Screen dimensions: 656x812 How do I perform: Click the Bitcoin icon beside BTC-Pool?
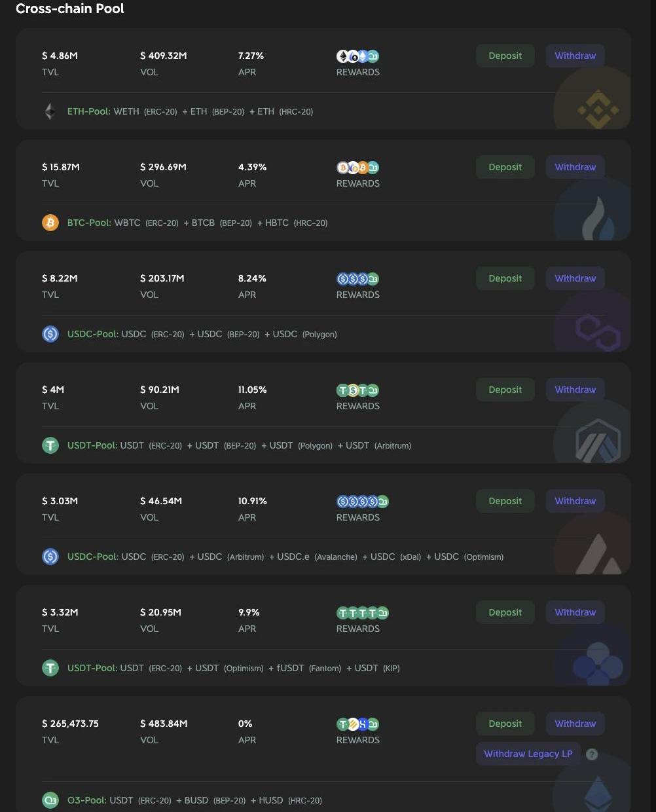[x=50, y=223]
